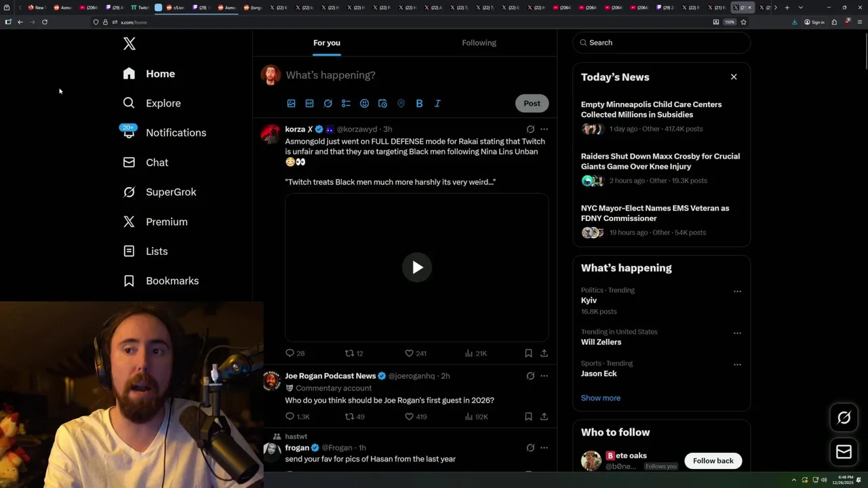This screenshot has width=868, height=488.
Task: Click Show more under What's happening
Action: (601, 398)
